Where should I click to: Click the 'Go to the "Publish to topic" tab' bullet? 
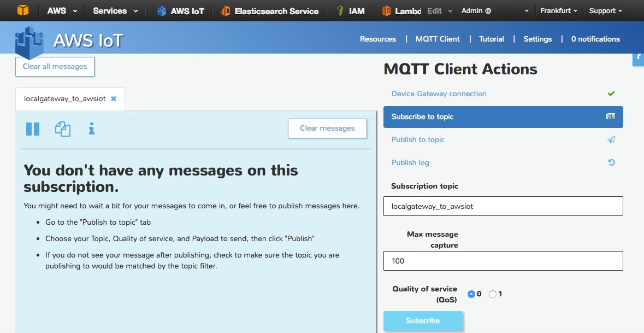click(x=98, y=222)
